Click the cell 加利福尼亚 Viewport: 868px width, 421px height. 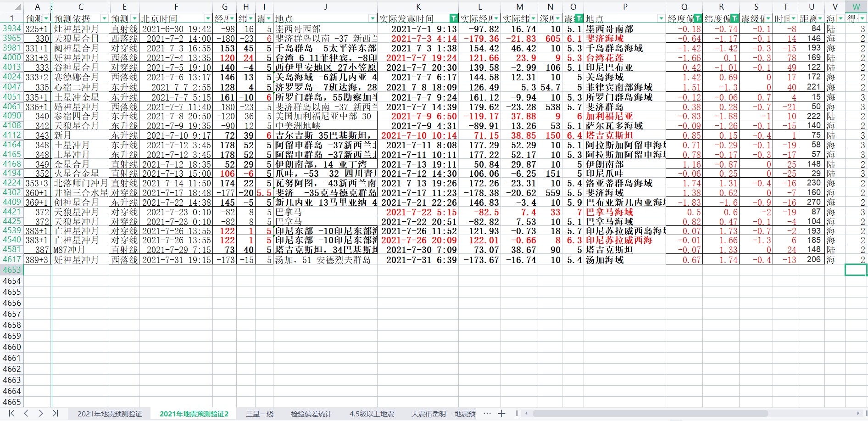pyautogui.click(x=625, y=116)
